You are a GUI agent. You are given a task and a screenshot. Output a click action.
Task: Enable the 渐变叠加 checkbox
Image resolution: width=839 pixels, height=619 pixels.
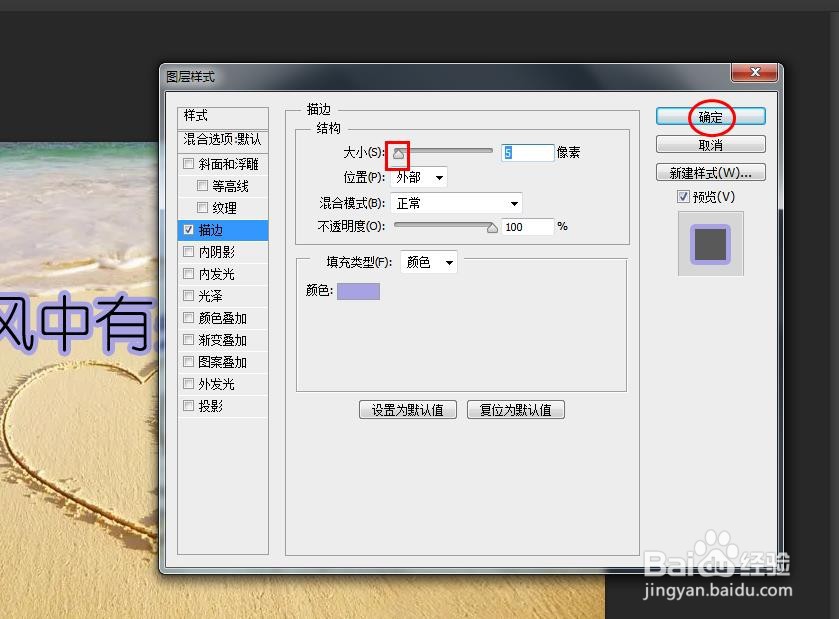pos(188,340)
